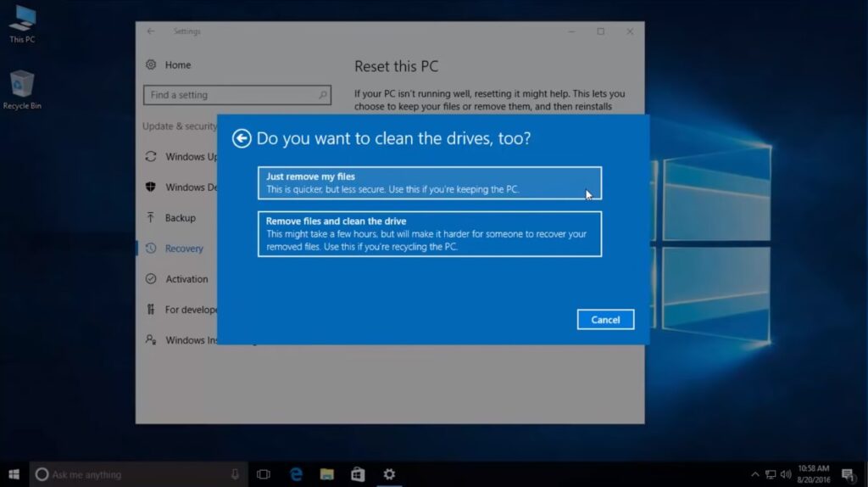Open File Explorer from taskbar

(x=326, y=474)
